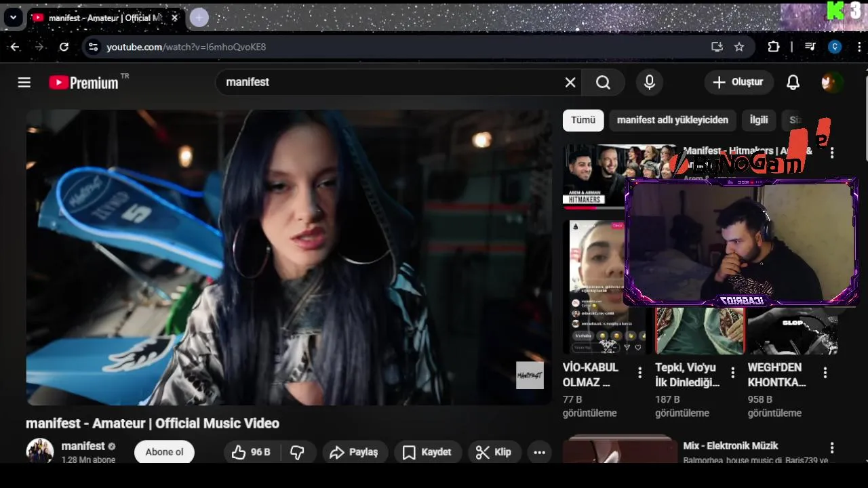The image size is (868, 488).
Task: Open a new browser tab
Action: coord(199,18)
